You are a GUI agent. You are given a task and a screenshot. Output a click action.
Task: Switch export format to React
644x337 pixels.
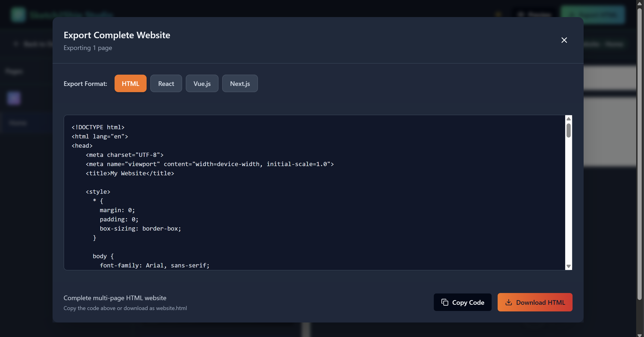click(x=166, y=83)
